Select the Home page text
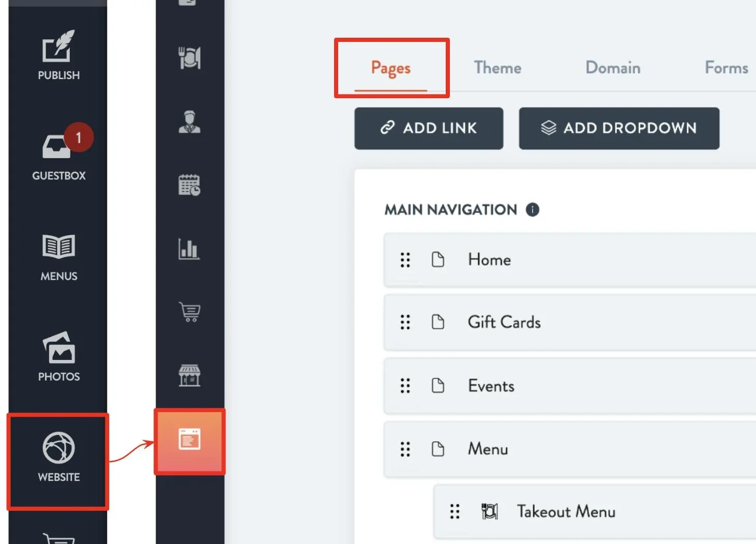The image size is (756, 544). [x=489, y=260]
